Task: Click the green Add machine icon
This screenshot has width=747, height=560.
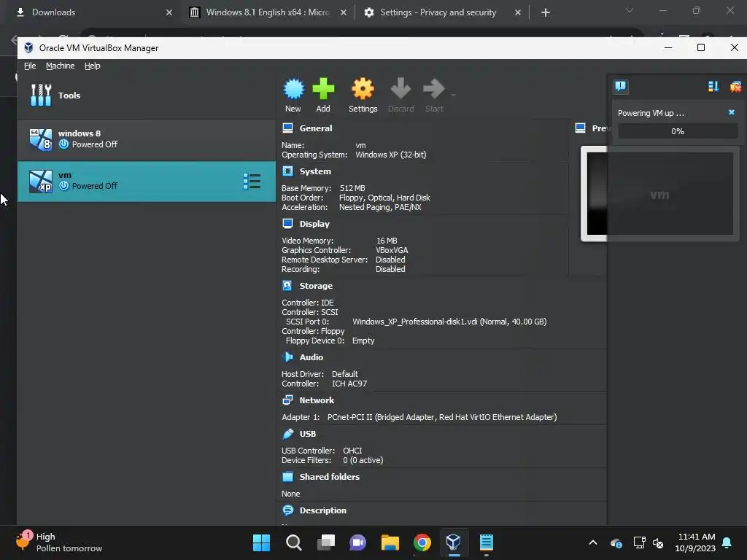Action: tap(323, 95)
